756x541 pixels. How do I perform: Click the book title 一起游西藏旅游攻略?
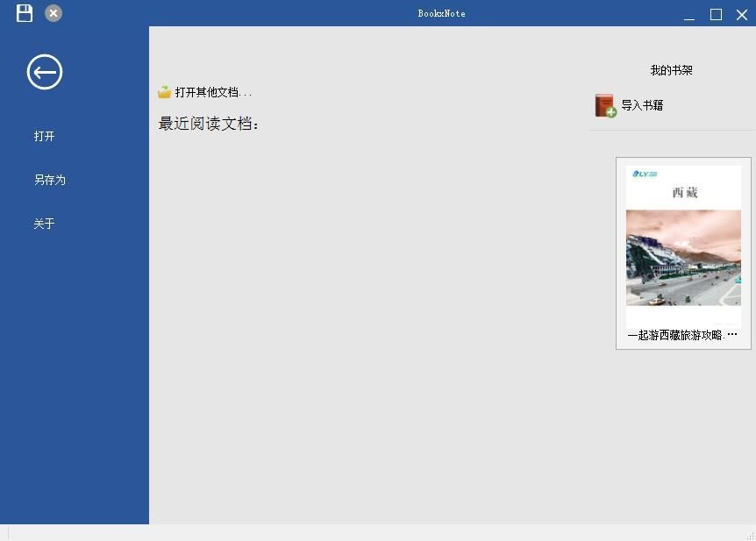pyautogui.click(x=683, y=334)
